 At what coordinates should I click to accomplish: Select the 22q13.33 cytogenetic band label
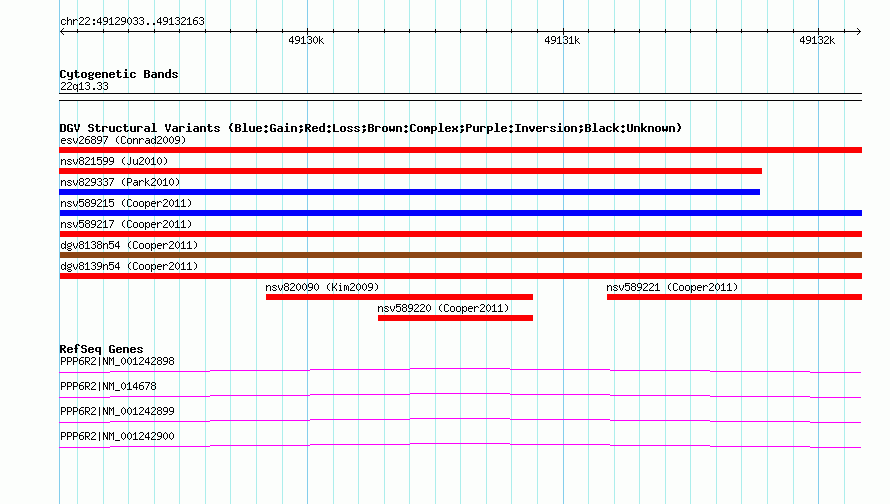[x=84, y=86]
